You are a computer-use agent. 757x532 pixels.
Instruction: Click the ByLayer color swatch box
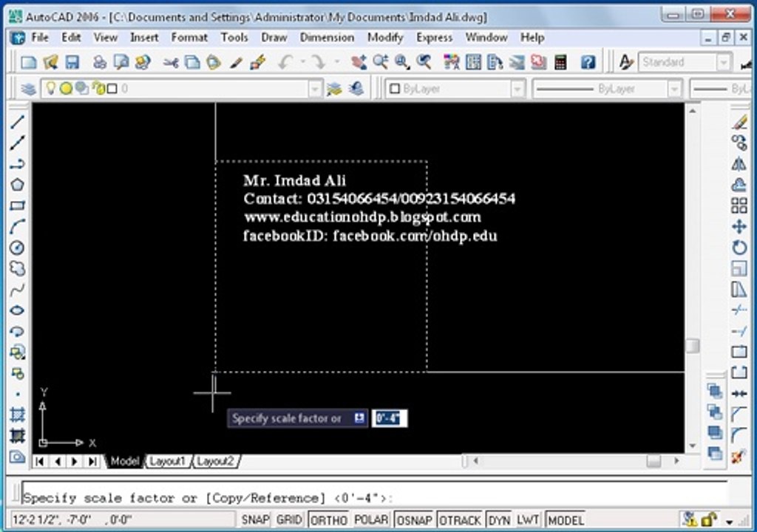395,89
